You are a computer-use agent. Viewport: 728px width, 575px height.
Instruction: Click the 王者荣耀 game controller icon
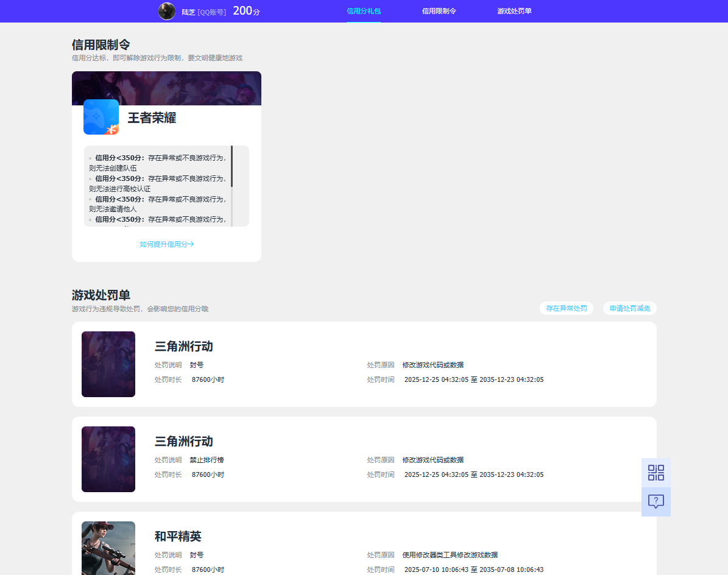(x=101, y=117)
